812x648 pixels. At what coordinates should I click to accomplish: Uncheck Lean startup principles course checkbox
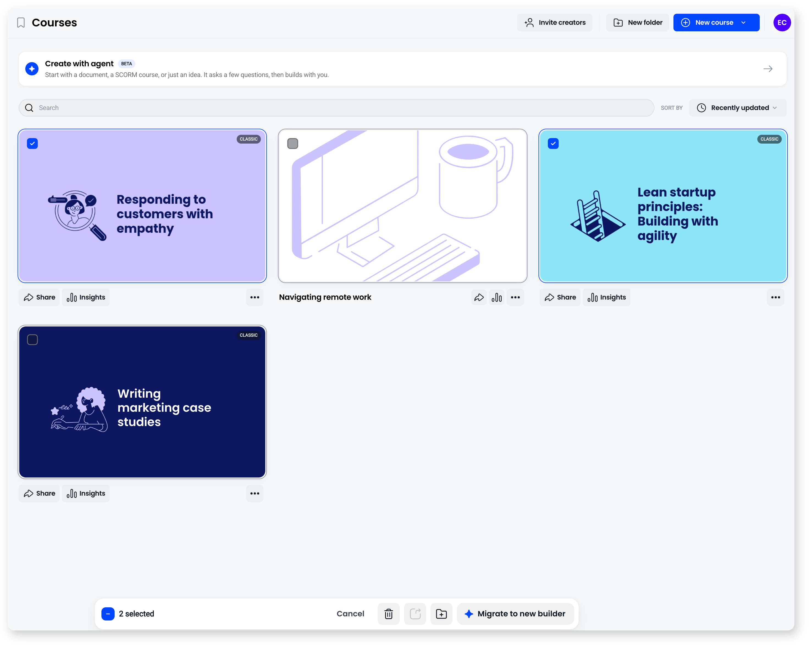click(553, 144)
